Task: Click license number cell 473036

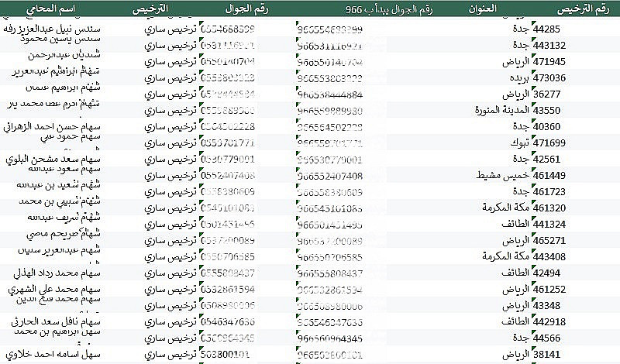Action: click(549, 78)
